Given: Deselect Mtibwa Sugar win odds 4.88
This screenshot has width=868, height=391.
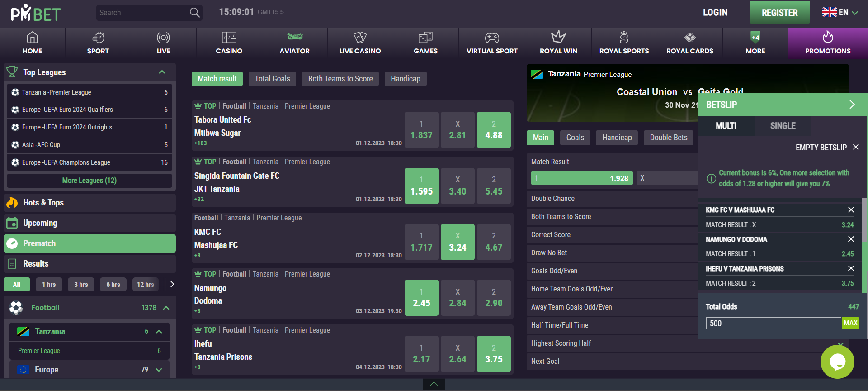Looking at the screenshot, I should 494,130.
